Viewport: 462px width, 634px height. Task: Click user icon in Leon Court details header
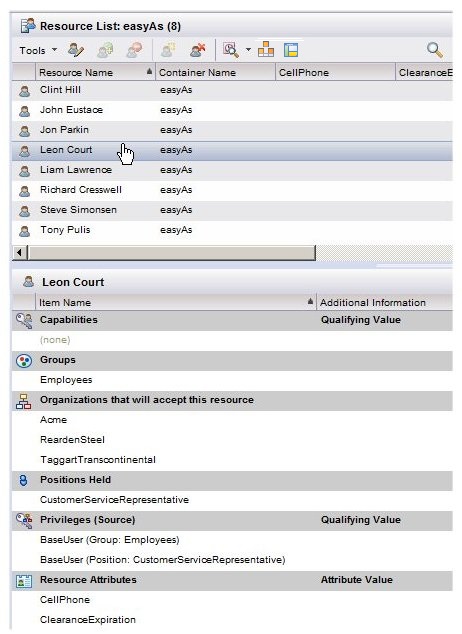click(28, 281)
